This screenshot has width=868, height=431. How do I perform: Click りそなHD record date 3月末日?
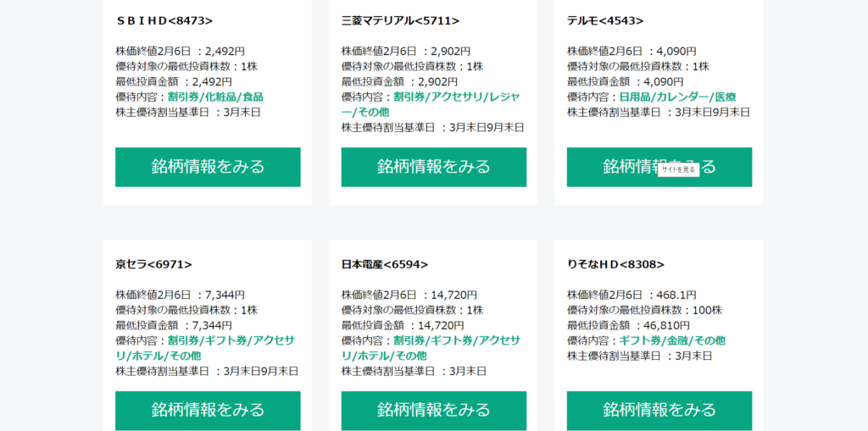pyautogui.click(x=693, y=356)
